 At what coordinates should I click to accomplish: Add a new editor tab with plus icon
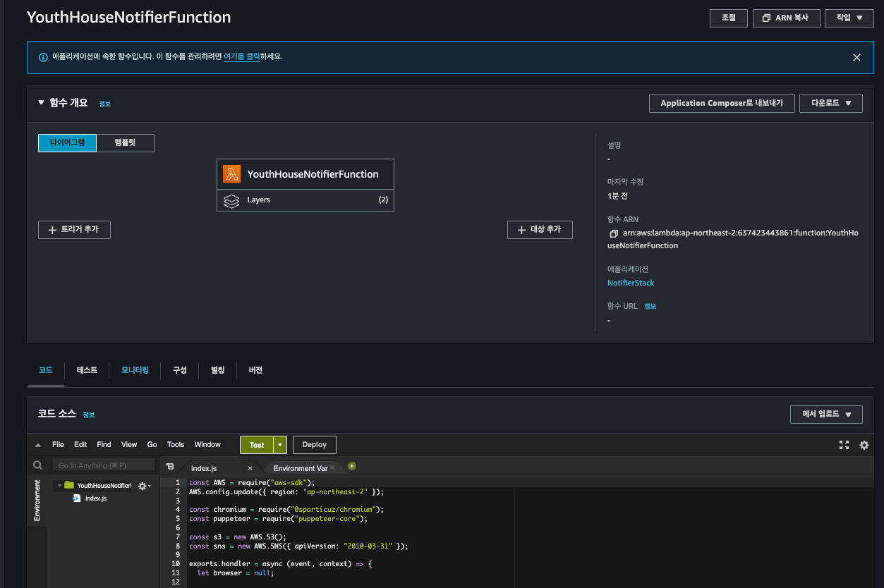click(x=352, y=466)
